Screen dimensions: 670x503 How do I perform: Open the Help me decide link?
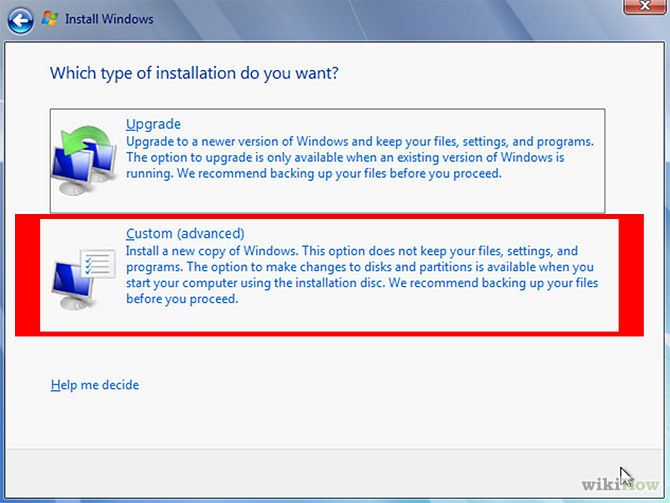(x=95, y=385)
